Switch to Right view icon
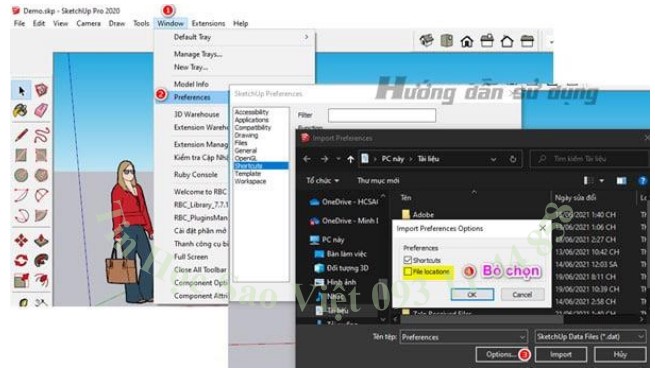 tap(487, 41)
